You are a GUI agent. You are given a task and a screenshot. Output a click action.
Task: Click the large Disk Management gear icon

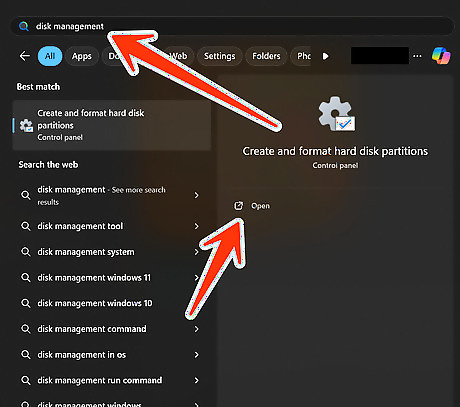pyautogui.click(x=336, y=114)
